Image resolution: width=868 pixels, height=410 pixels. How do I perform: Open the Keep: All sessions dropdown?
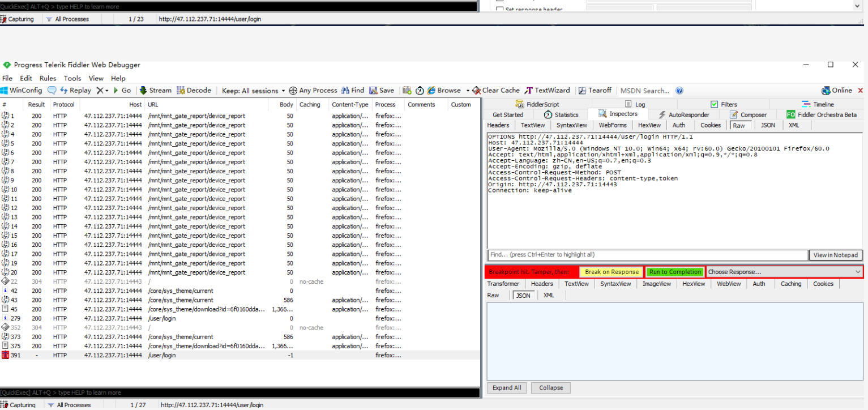(254, 91)
